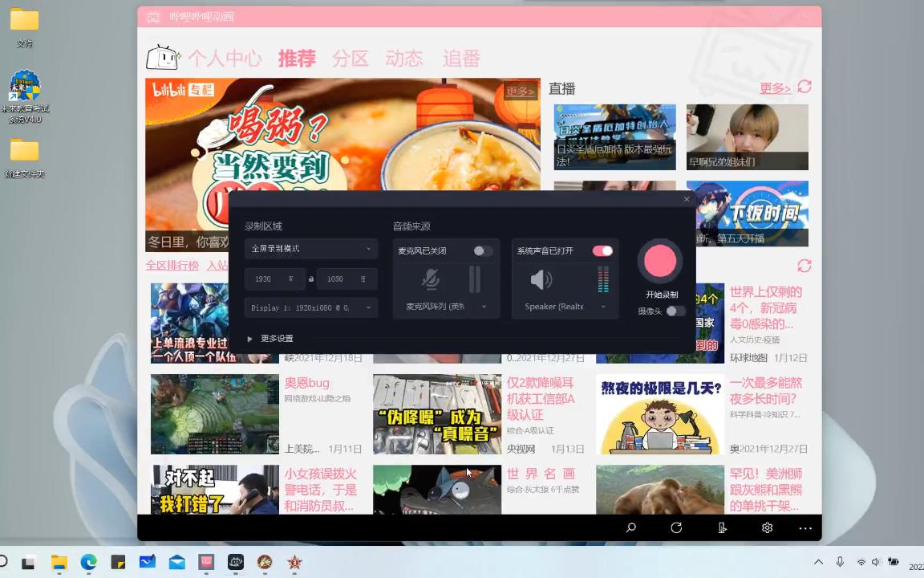Viewport: 924px width, 578px height.
Task: Click the more options ellipsis in the bottom bar
Action: point(804,527)
